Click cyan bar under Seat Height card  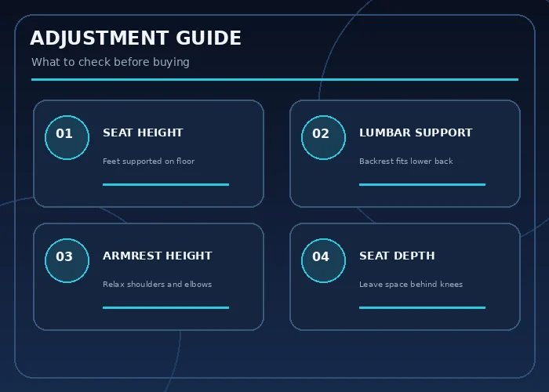pyautogui.click(x=165, y=184)
